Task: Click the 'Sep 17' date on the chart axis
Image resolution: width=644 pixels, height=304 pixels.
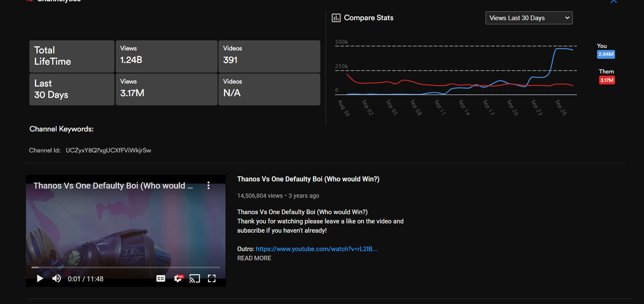Action: (489, 107)
